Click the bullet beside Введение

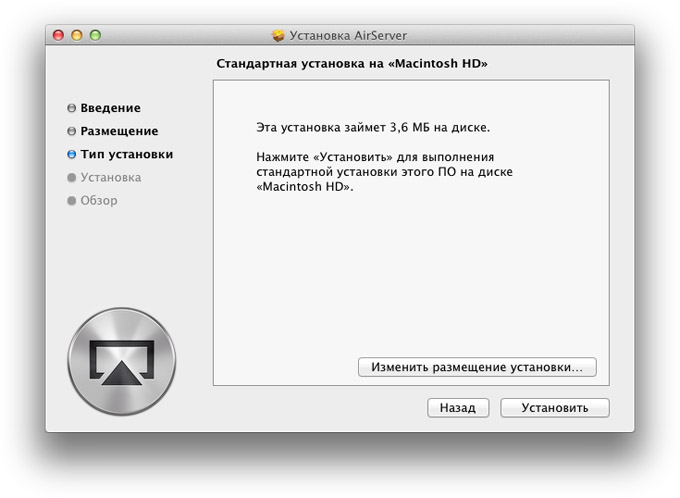[72, 108]
